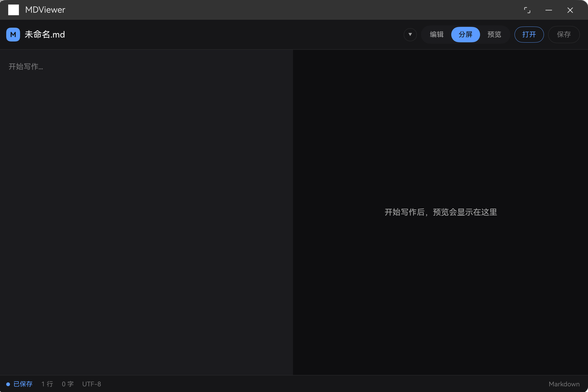Select the 分屏 split view tab
This screenshot has height=392, width=588.
[466, 35]
